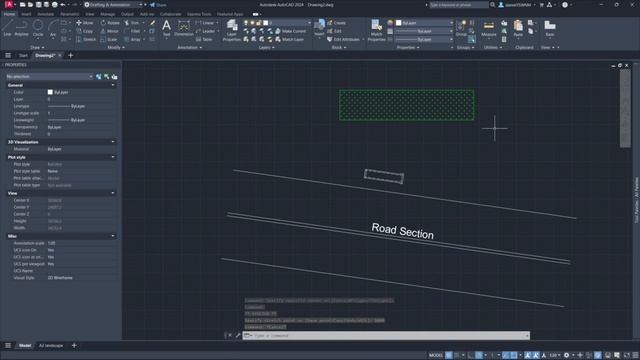Click the Group objects icon

(x=461, y=28)
